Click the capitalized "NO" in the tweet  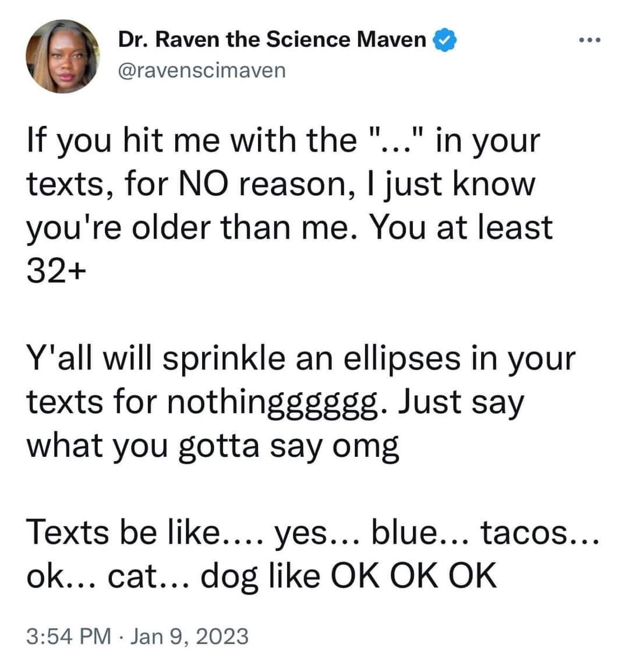pyautogui.click(x=199, y=184)
